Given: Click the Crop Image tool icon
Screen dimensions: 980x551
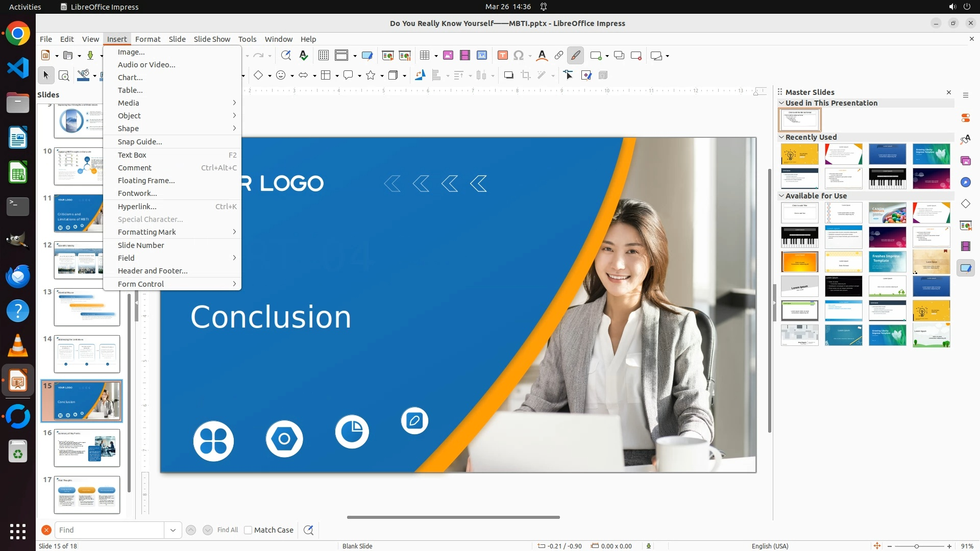Looking at the screenshot, I should click(x=526, y=76).
